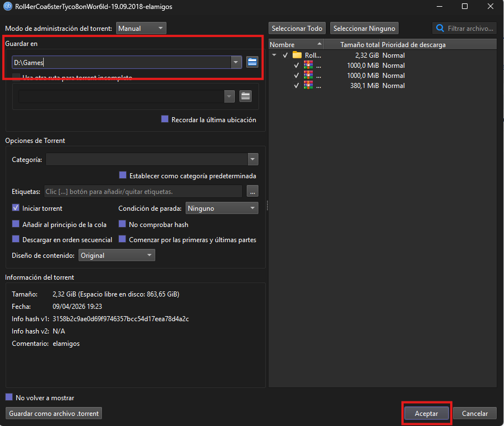This screenshot has height=426, width=504.
Task: Uncheck the Roll... folder checkbox in file list
Action: 285,55
